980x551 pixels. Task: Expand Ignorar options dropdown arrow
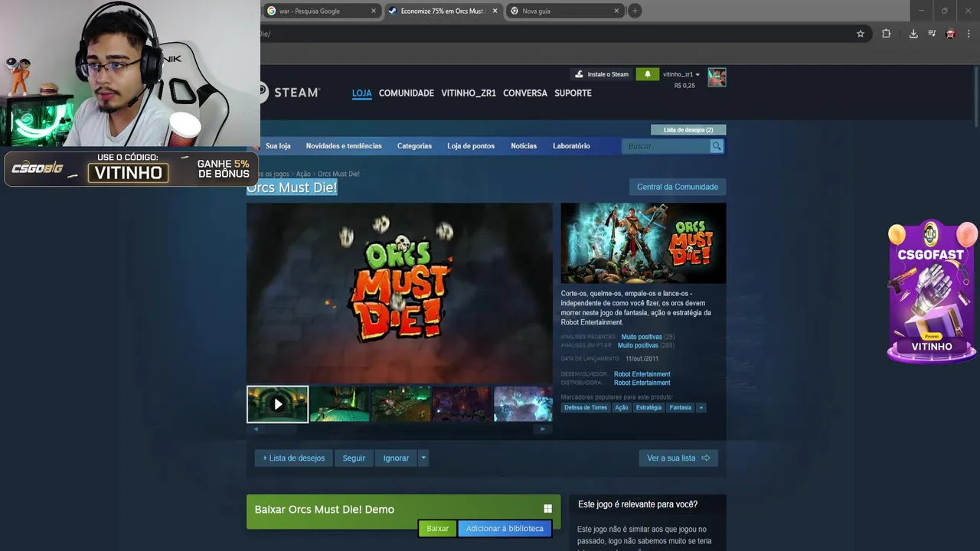point(423,458)
